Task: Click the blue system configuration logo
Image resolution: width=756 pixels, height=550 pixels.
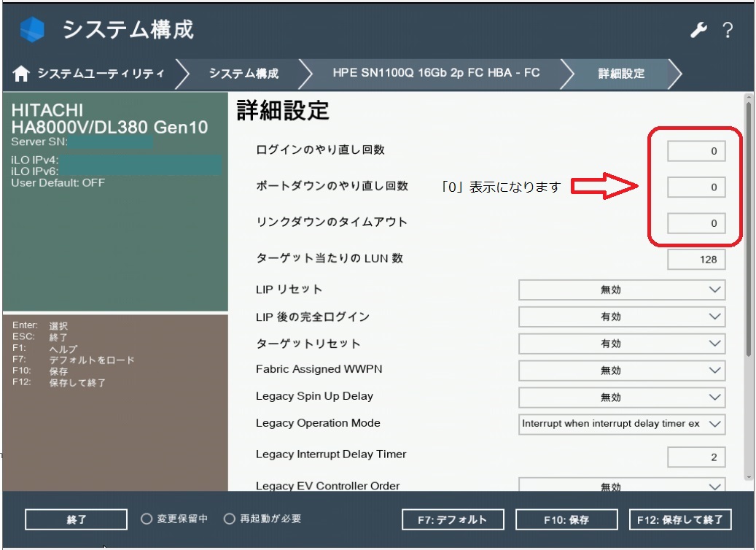Action: 32,30
